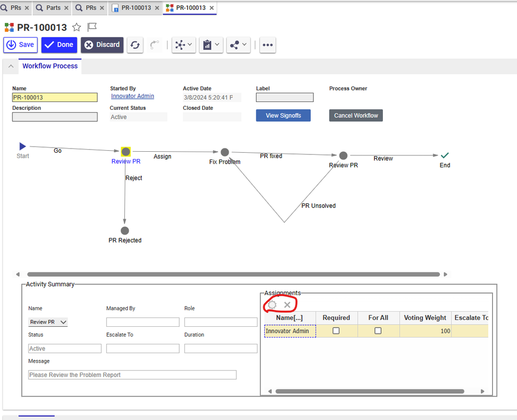Open the activity Name dropdown showing Review PR
Screen dimensions: 517x420
click(48, 322)
